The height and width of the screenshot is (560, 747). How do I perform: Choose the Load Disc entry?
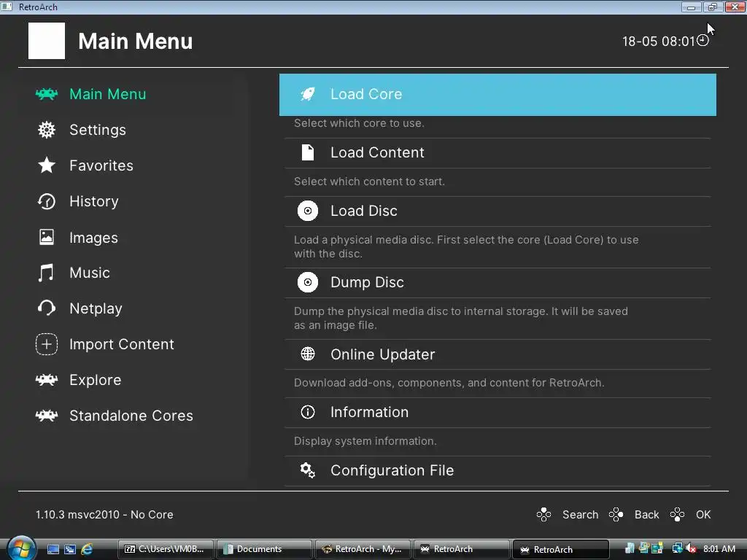point(498,211)
